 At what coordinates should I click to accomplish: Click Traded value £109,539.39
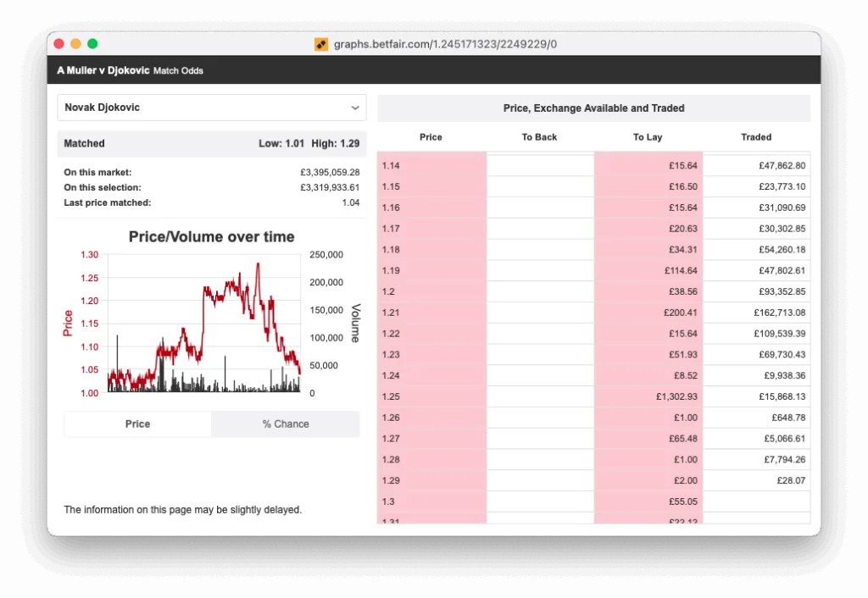point(780,334)
